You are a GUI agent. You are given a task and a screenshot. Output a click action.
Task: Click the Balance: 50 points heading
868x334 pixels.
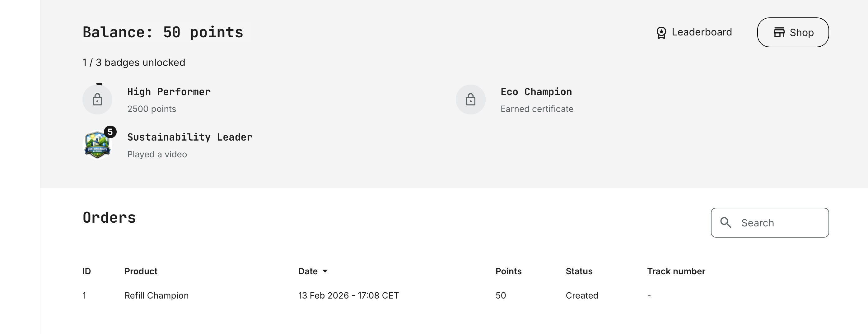(x=163, y=32)
